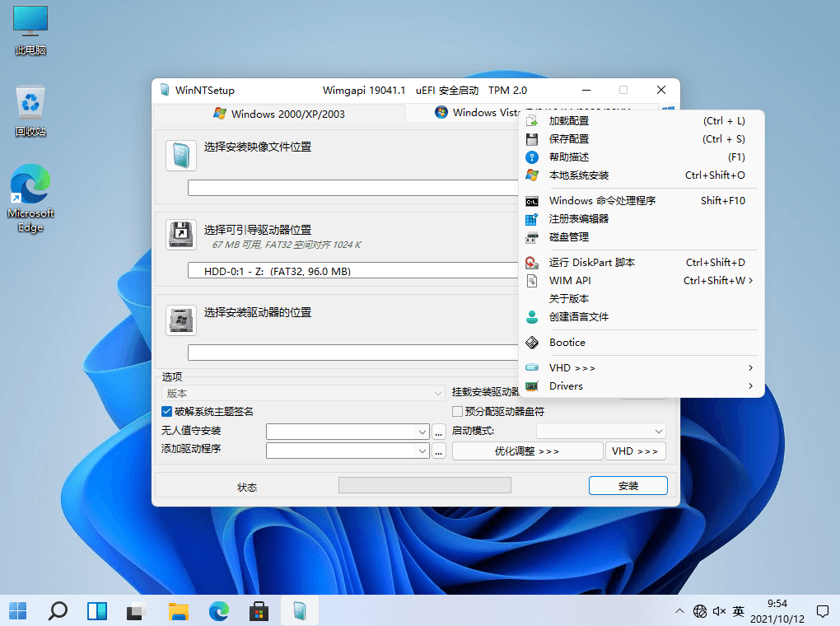
Task: Expand the Drivers submenu arrow
Action: 750,385
